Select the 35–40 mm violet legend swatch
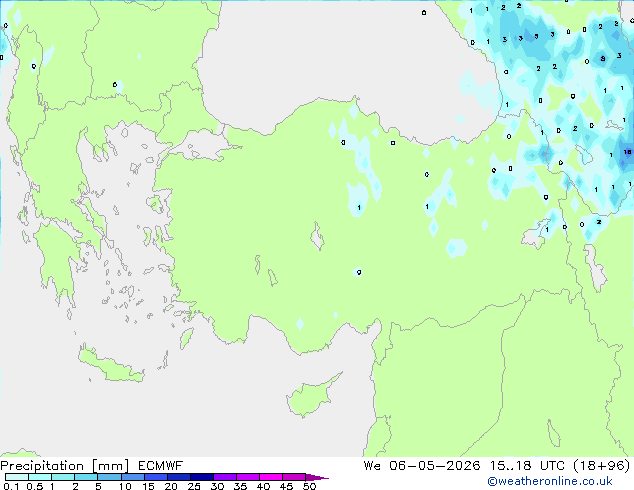The width and height of the screenshot is (634, 490). (x=247, y=477)
